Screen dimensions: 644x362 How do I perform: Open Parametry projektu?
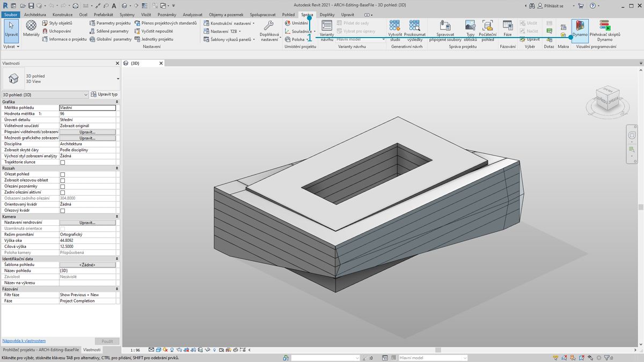[x=110, y=23]
